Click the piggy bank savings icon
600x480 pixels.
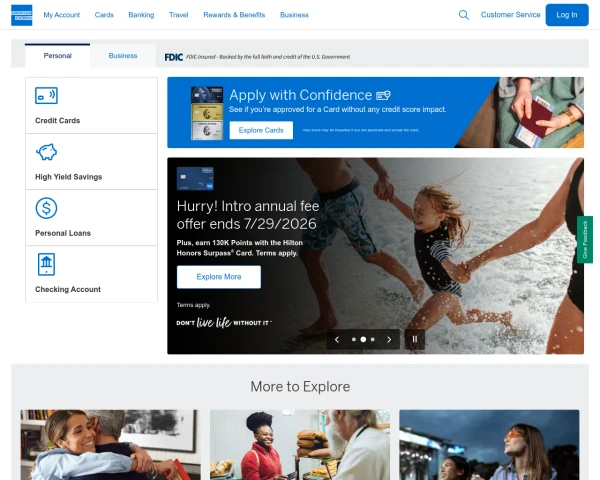pos(46,152)
